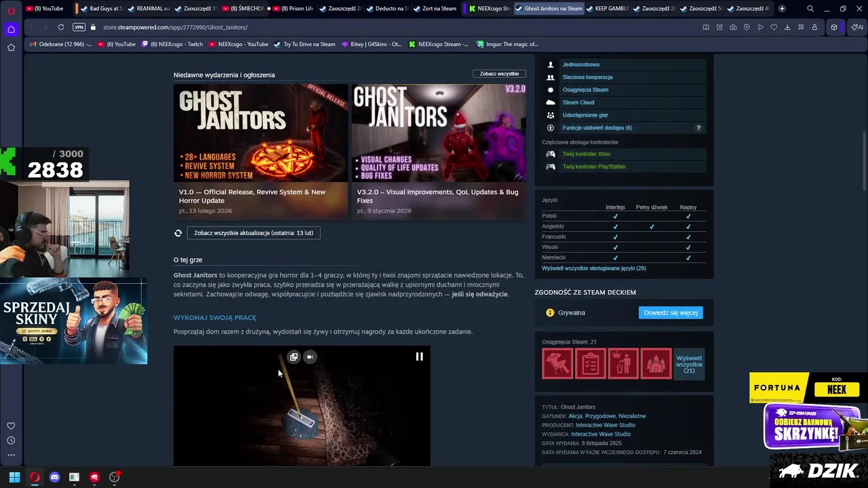Click Zobacz wszystkie aktualizacje button

(x=254, y=232)
